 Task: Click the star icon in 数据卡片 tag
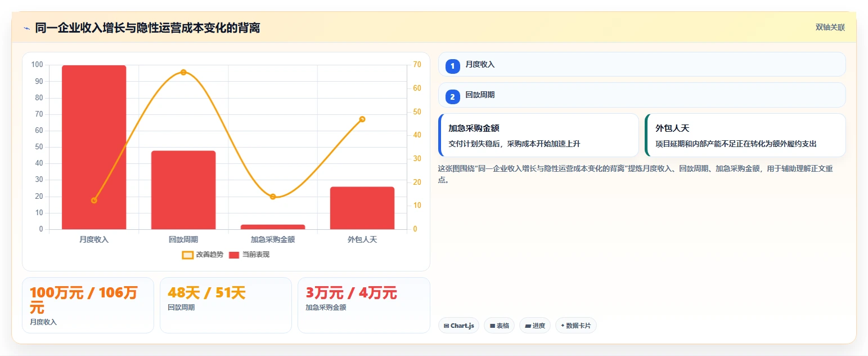click(563, 326)
